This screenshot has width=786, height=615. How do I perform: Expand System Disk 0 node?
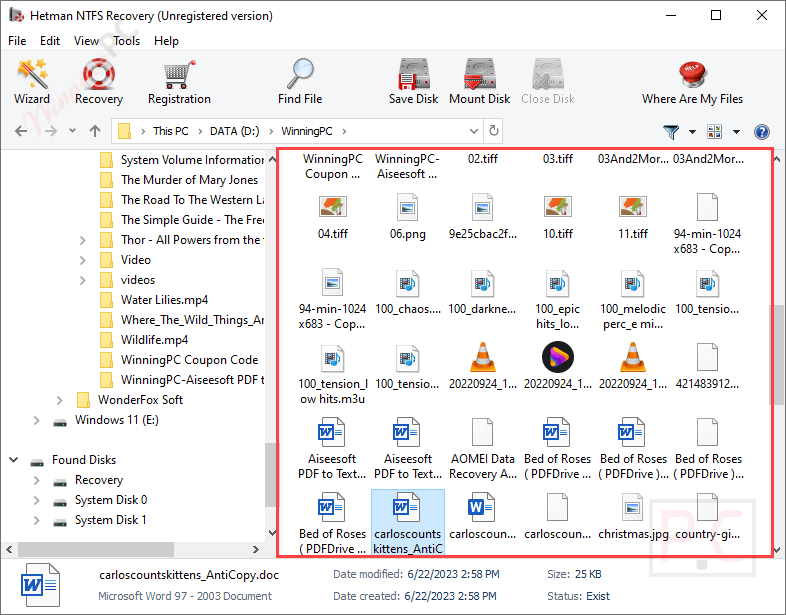[36, 500]
